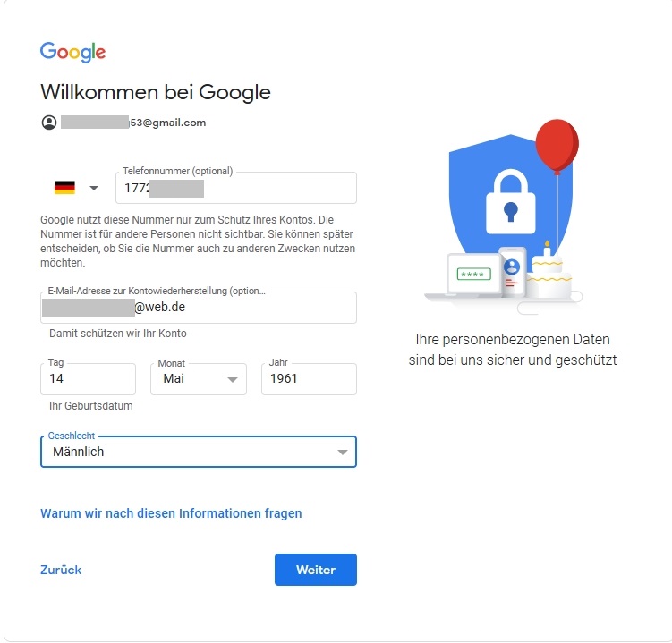Click the smartphone contact illustration
Image resolution: width=672 pixels, height=643 pixels.
tap(511, 269)
